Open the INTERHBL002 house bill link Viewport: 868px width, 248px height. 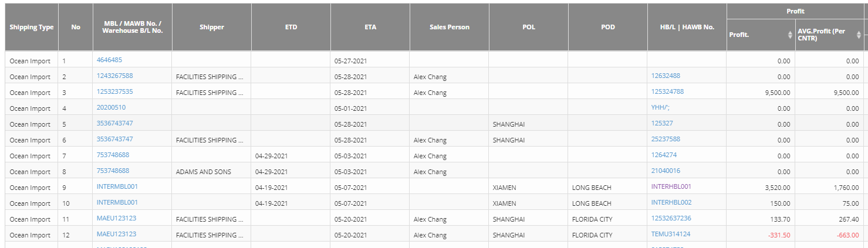point(671,202)
